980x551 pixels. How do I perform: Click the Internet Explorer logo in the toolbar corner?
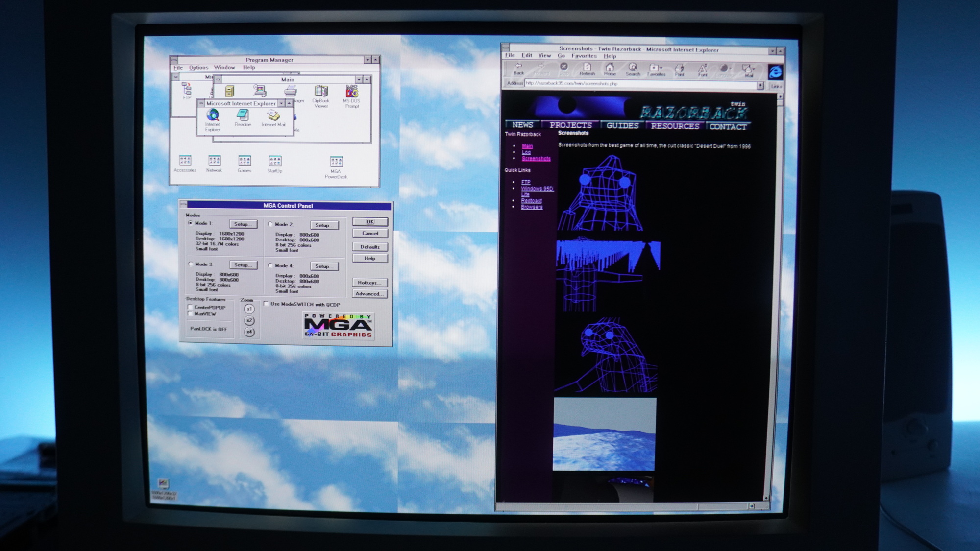775,72
